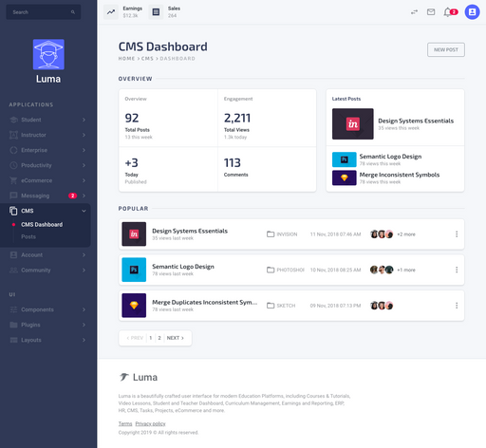Expand the Productivity menu chevron
The width and height of the screenshot is (486, 448).
click(84, 165)
